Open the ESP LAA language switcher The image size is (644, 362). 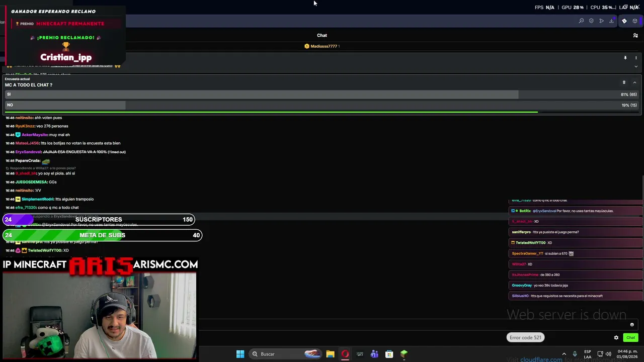coord(588,354)
